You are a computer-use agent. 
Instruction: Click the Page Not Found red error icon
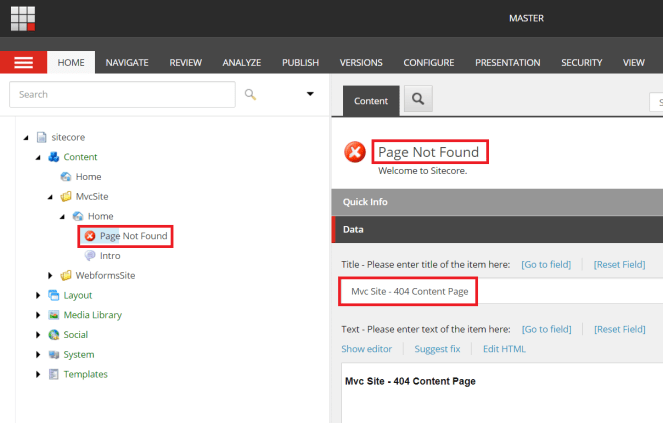90,236
